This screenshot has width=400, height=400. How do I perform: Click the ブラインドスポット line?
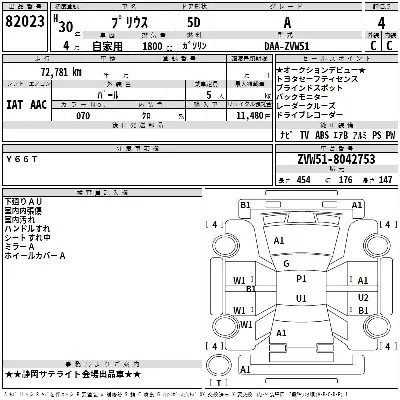click(310, 88)
